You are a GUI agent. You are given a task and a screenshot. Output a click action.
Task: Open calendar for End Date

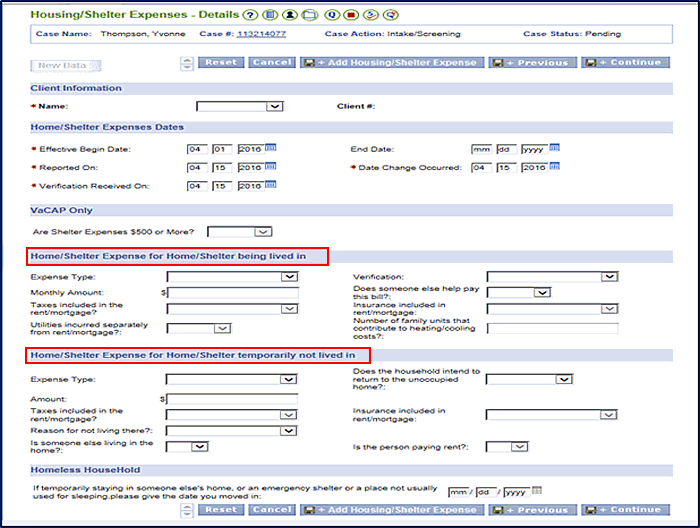coord(554,147)
